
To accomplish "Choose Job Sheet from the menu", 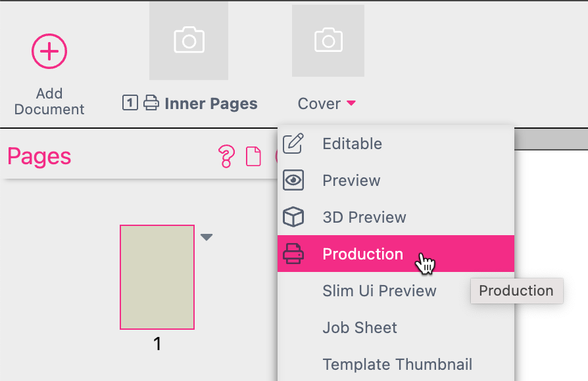I will coord(360,327).
